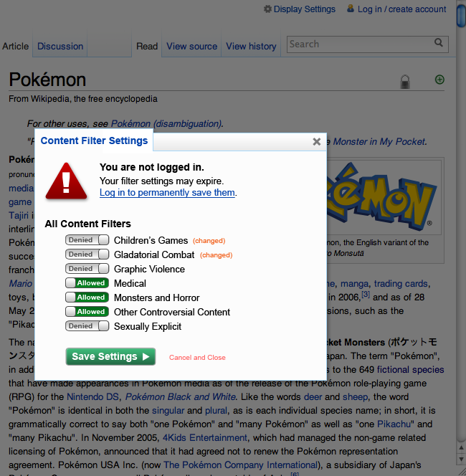Click the scrollbar down arrow
Image resolution: width=466 pixels, height=476 pixels.
point(461,459)
